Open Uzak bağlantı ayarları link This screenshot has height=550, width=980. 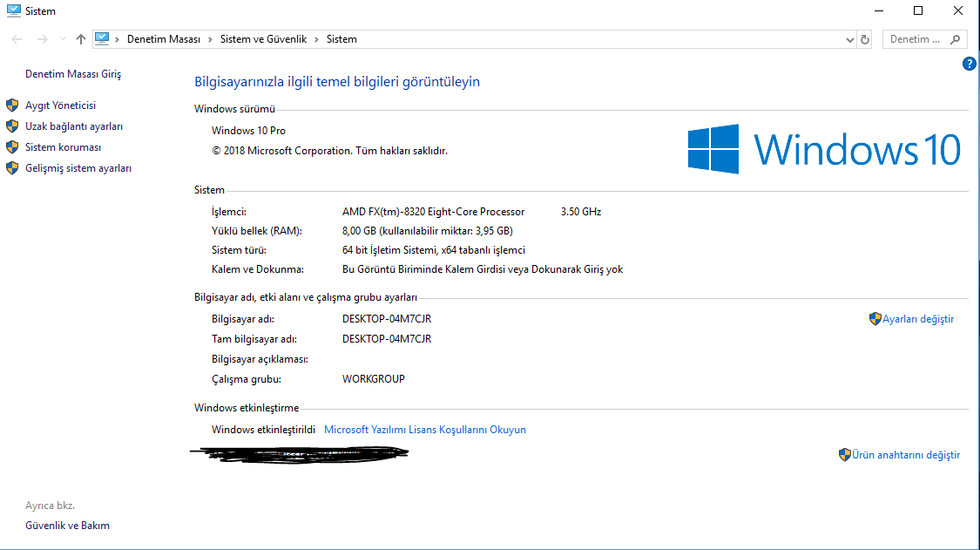tap(74, 126)
